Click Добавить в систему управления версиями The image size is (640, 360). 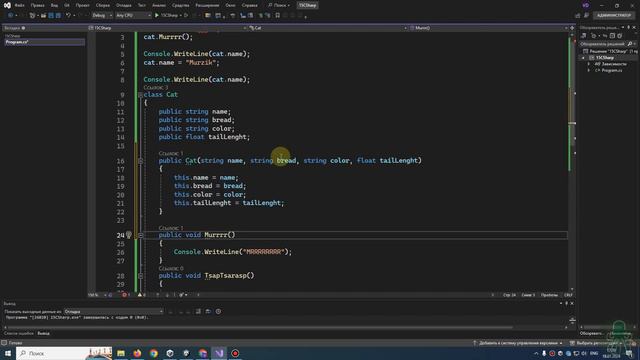tap(518, 343)
